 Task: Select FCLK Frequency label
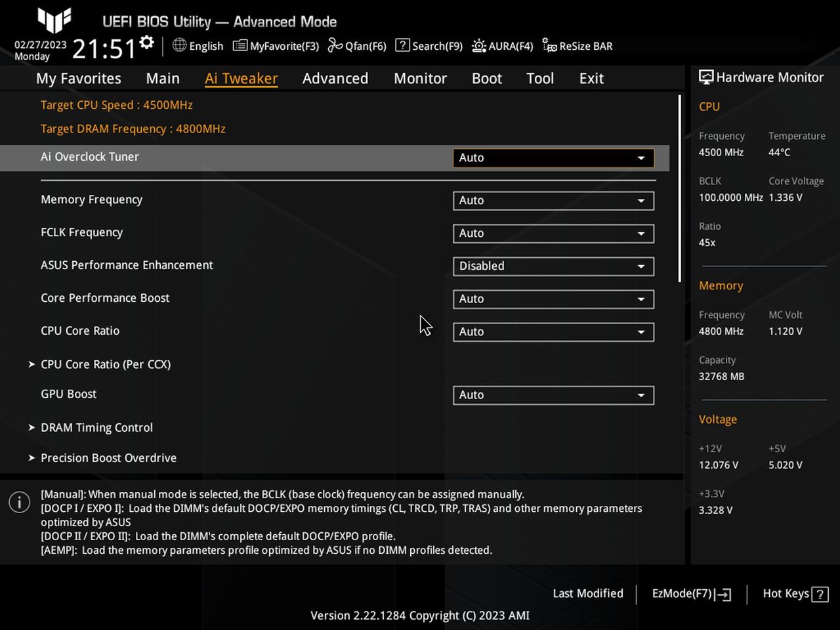click(x=82, y=232)
